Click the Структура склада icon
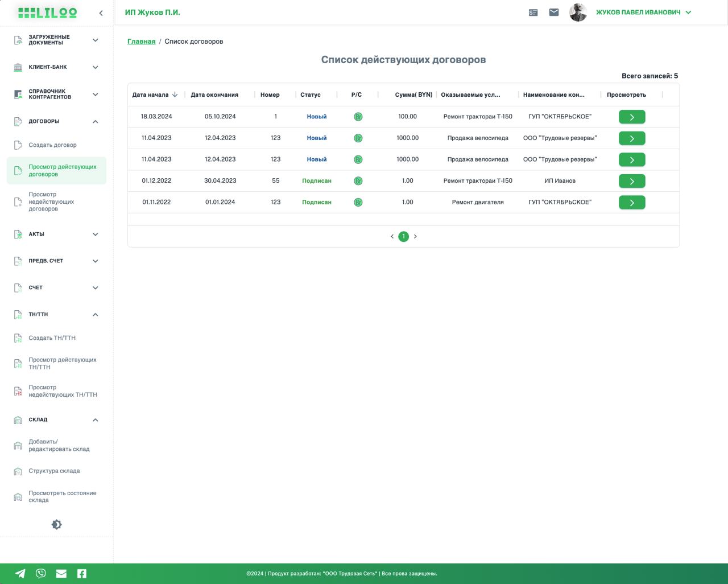 coord(18,471)
